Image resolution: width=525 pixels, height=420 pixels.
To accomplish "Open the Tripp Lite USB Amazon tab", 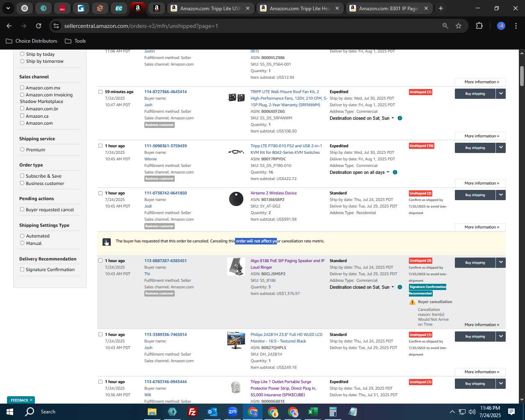I will [x=210, y=8].
